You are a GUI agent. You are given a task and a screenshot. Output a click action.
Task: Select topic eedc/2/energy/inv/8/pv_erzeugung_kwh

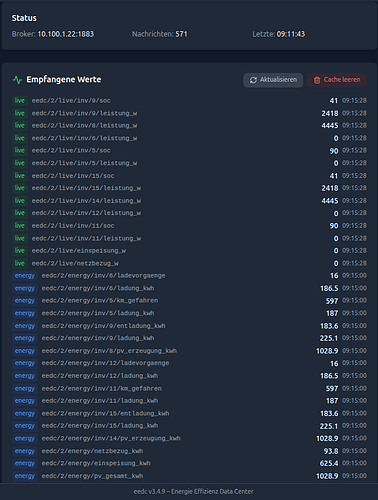(x=109, y=351)
